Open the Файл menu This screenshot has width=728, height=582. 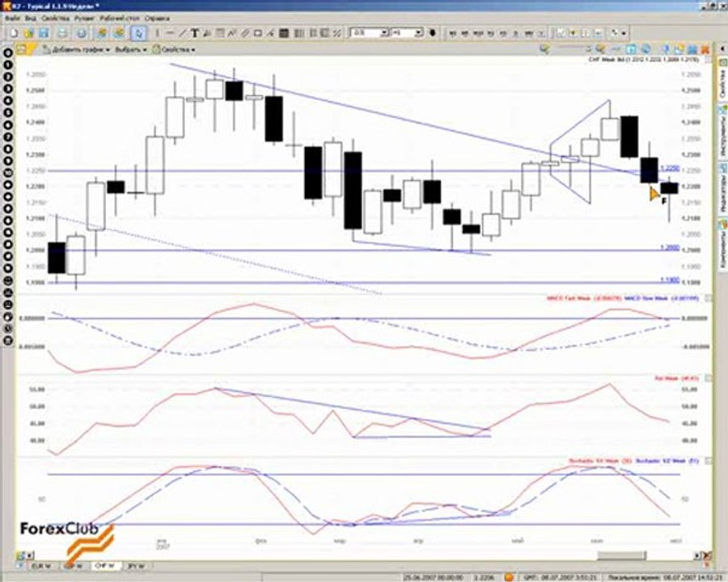click(x=12, y=19)
